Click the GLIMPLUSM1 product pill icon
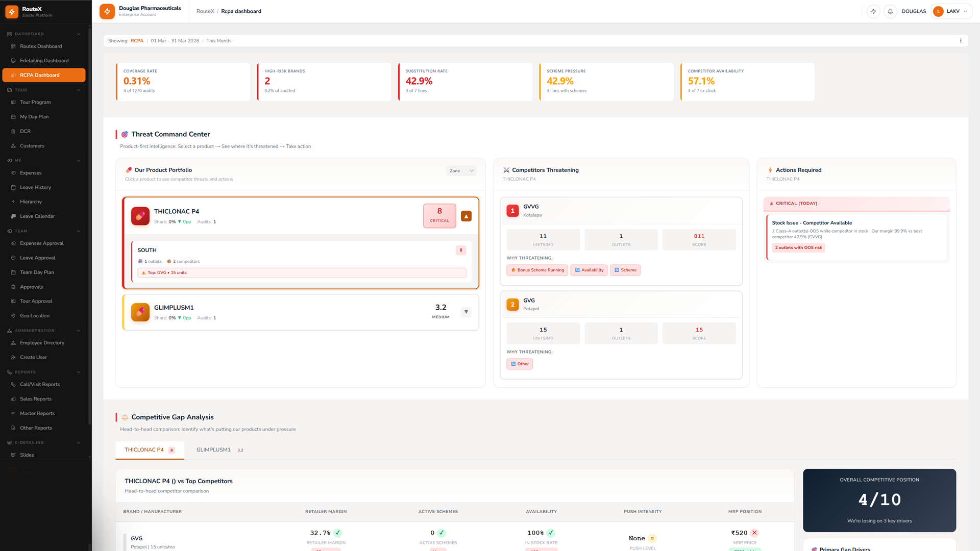The width and height of the screenshot is (980, 551). point(140,312)
